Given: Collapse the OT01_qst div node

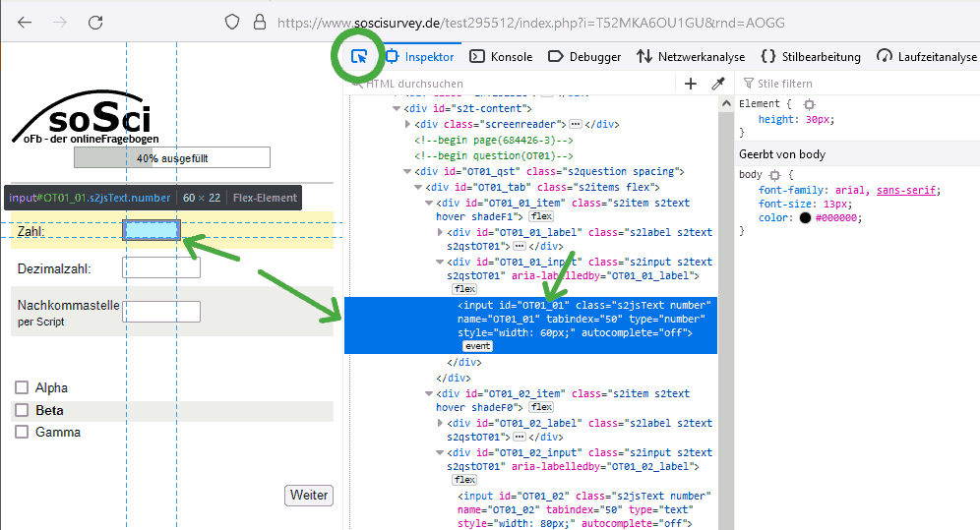Looking at the screenshot, I should tap(407, 171).
